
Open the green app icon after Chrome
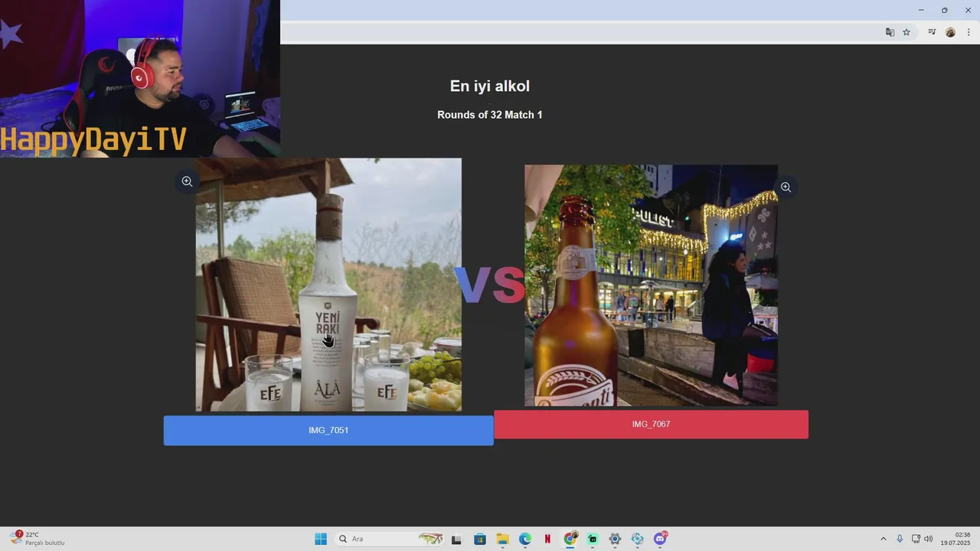coord(593,539)
